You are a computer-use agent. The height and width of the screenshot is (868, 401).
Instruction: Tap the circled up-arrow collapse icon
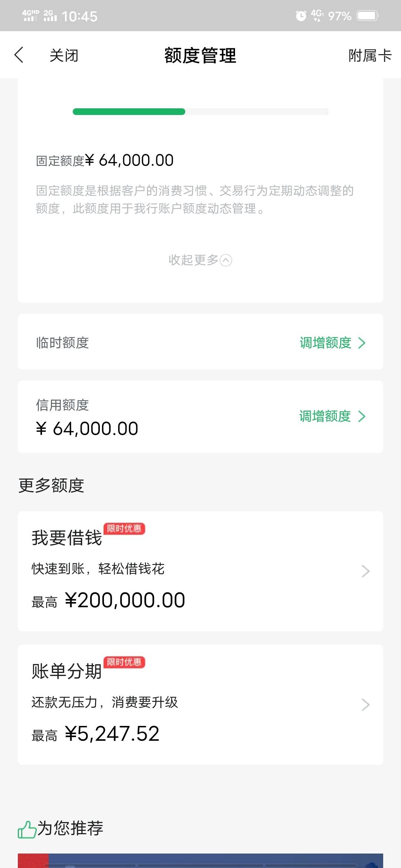(x=226, y=260)
